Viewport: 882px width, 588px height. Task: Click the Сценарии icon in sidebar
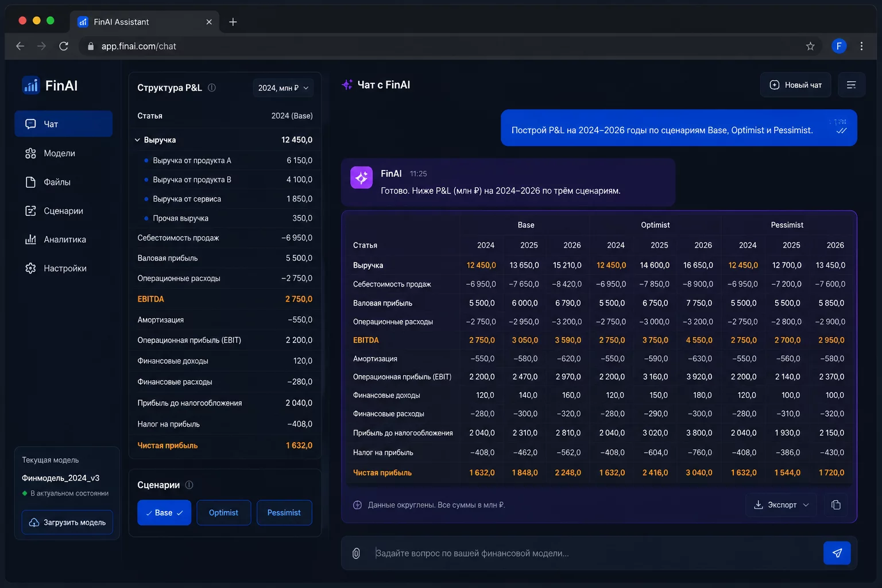pos(30,211)
